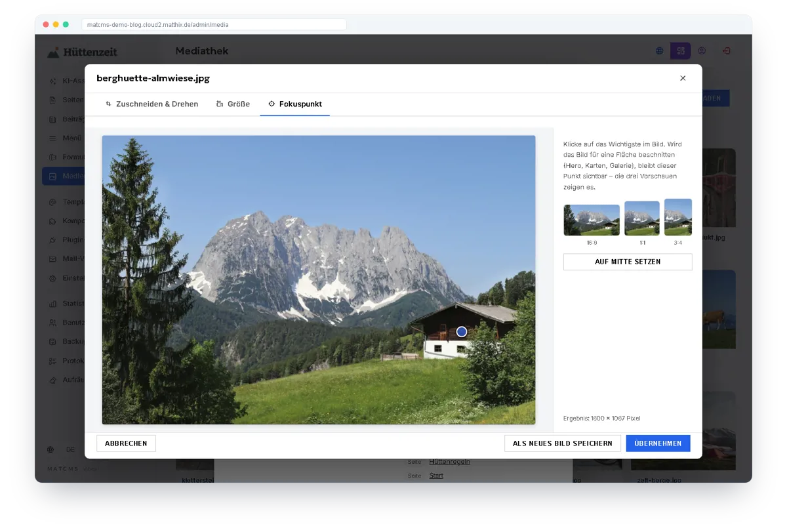The image size is (787, 532).
Task: Open Statistik bar chart icon in sidebar
Action: point(53,304)
